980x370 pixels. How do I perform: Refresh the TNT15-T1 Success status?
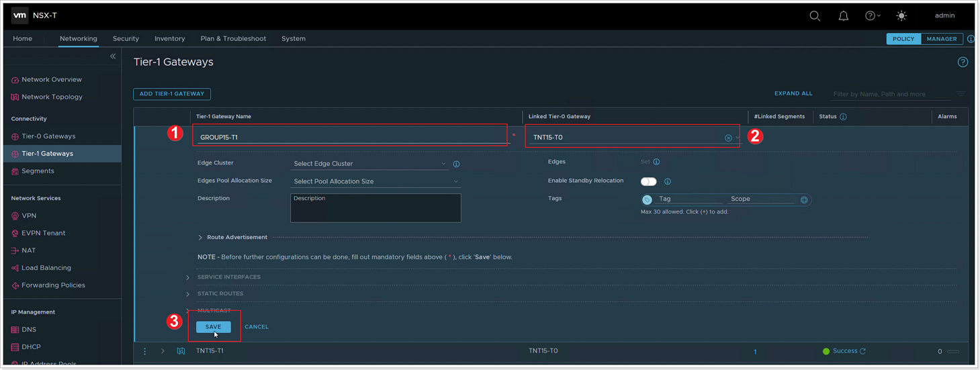(862, 351)
